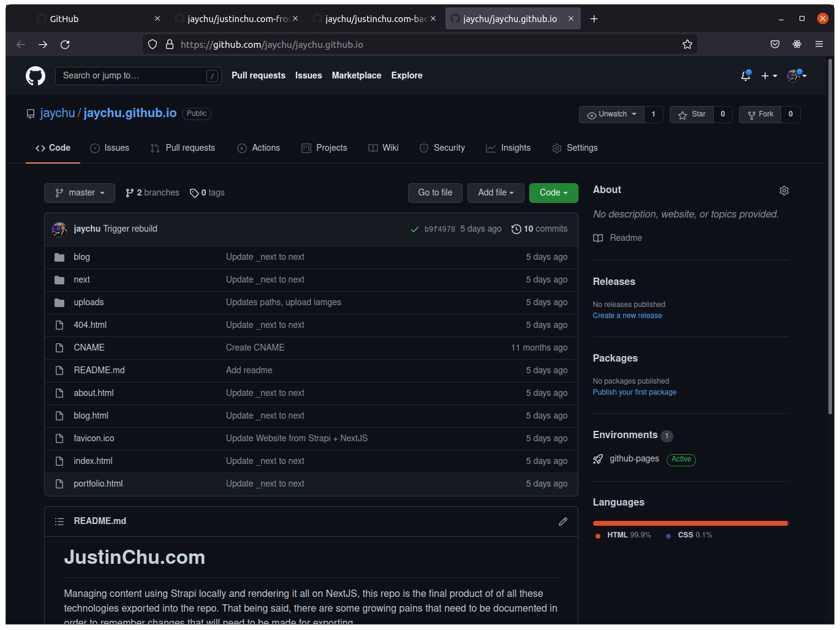The width and height of the screenshot is (840, 630).
Task: Click the Languages color bar
Action: [691, 524]
